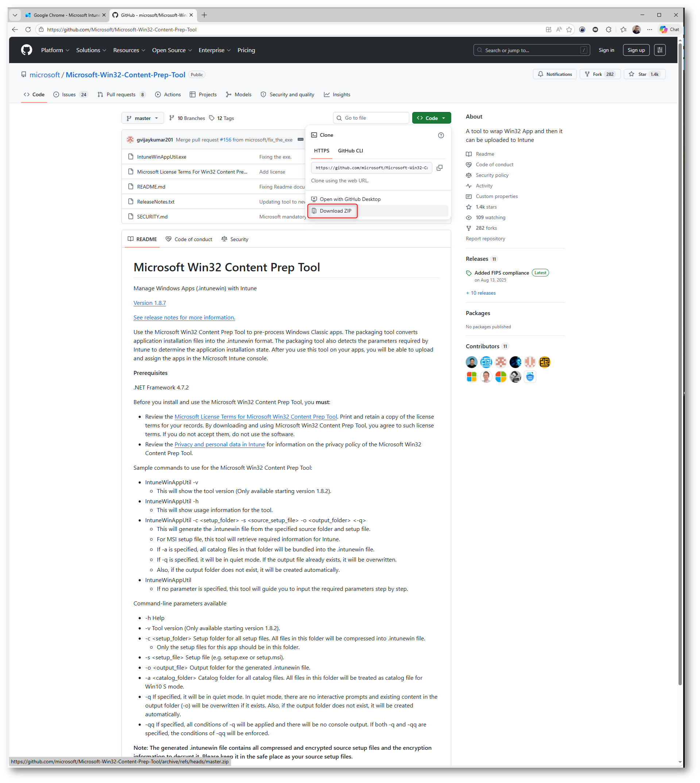Click the clone help question icon
Image resolution: width=700 pixels, height=783 pixels.
441,135
